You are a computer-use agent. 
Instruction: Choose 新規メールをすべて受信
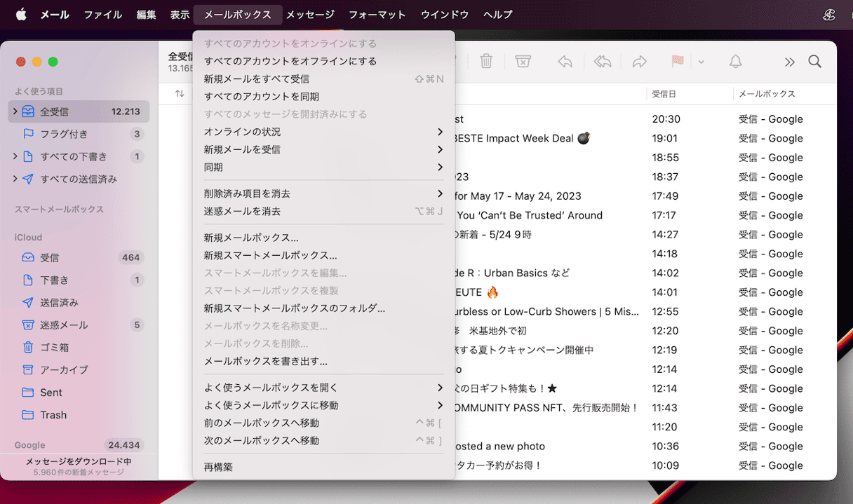coord(323,79)
